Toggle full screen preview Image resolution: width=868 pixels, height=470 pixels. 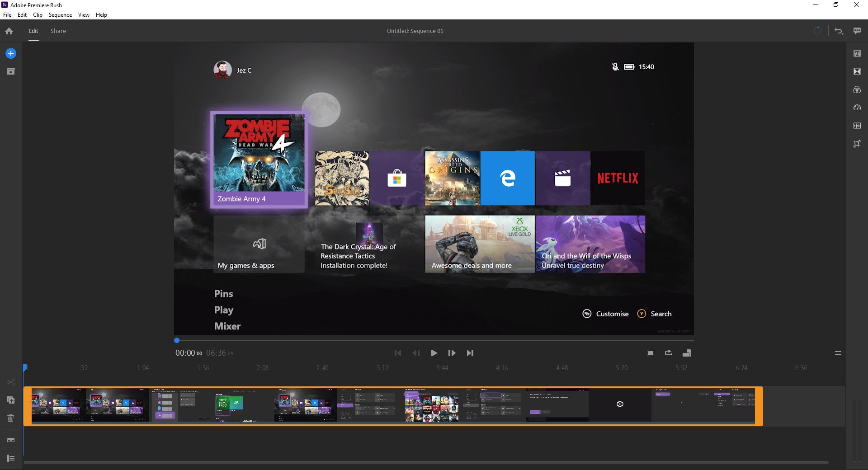[651, 353]
